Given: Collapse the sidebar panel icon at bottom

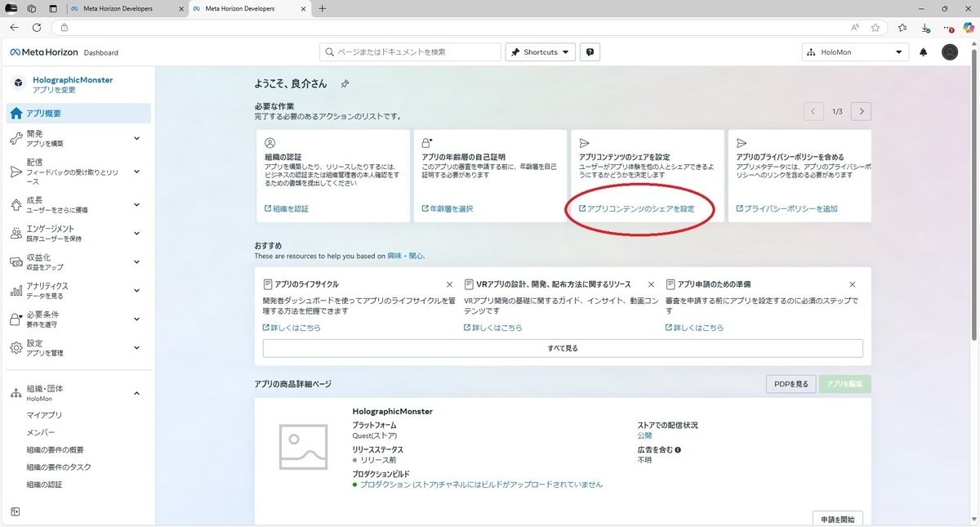Looking at the screenshot, I should point(16,512).
